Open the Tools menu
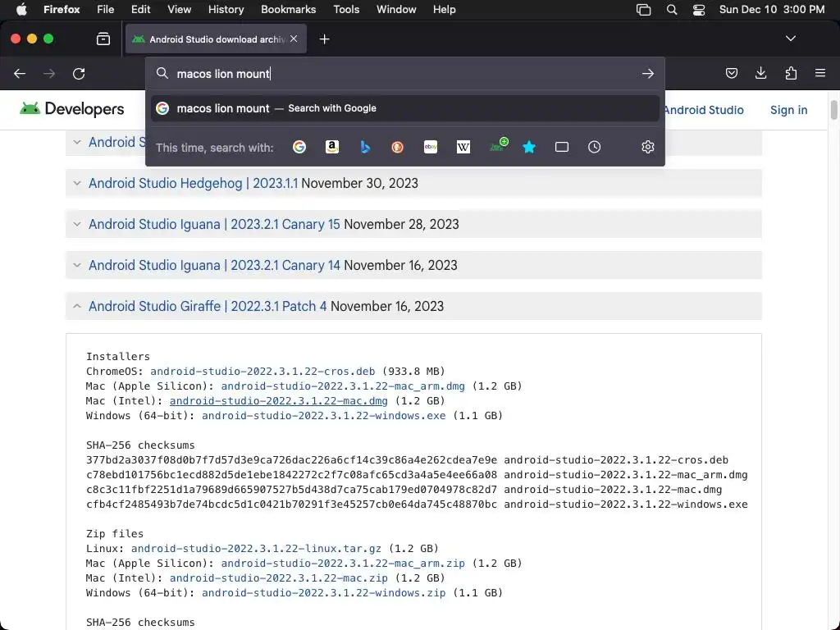 coord(346,10)
